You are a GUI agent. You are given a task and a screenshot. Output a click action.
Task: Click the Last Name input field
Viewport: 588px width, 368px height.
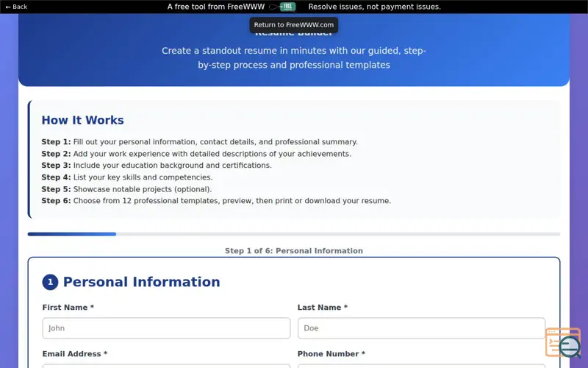[x=421, y=328]
